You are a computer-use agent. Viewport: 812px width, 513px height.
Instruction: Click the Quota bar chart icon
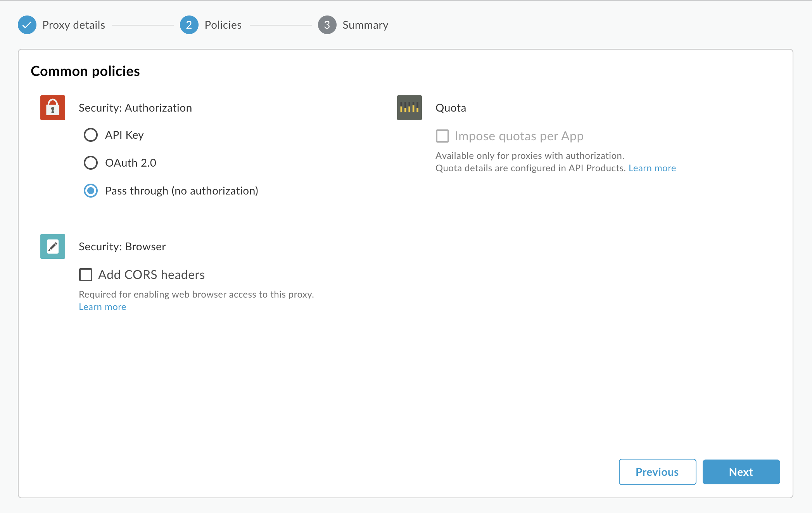(409, 108)
